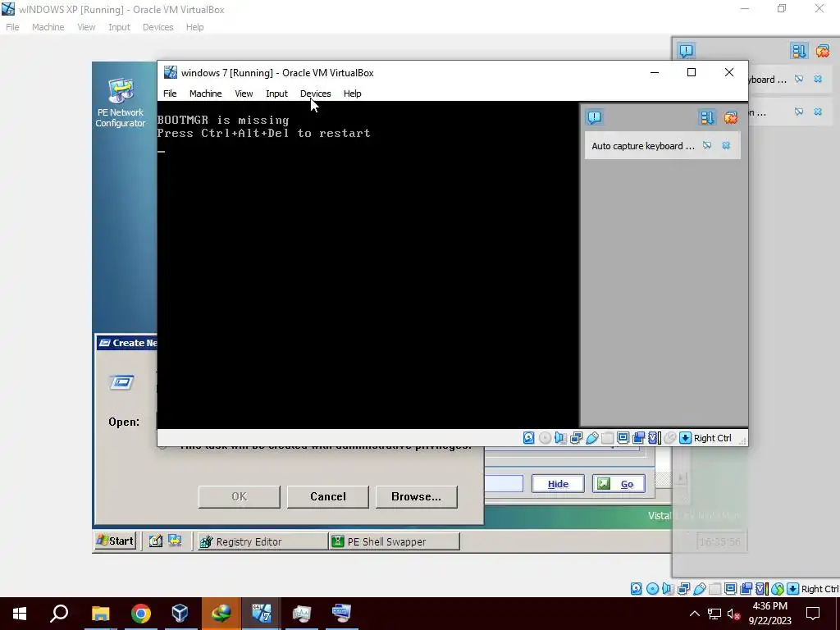The height and width of the screenshot is (630, 840).
Task: Dismiss Auto capture keyboard notification in windows 7 panel
Action: coord(726,146)
